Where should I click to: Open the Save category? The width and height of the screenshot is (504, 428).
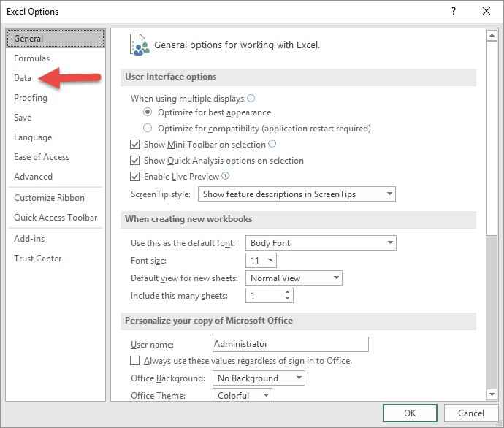pyautogui.click(x=56, y=118)
